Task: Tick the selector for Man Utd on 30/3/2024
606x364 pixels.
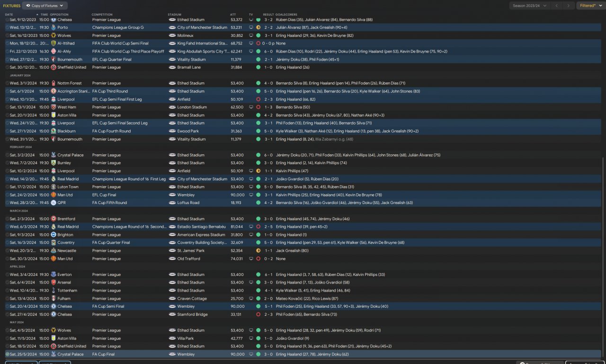Action: tap(7, 259)
